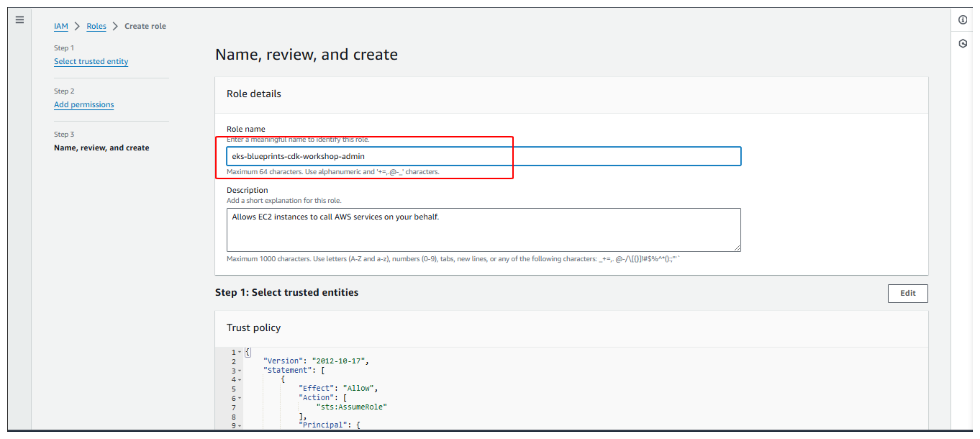
Task: Click the "sts:AssumeRole" value in policy
Action: 351,407
